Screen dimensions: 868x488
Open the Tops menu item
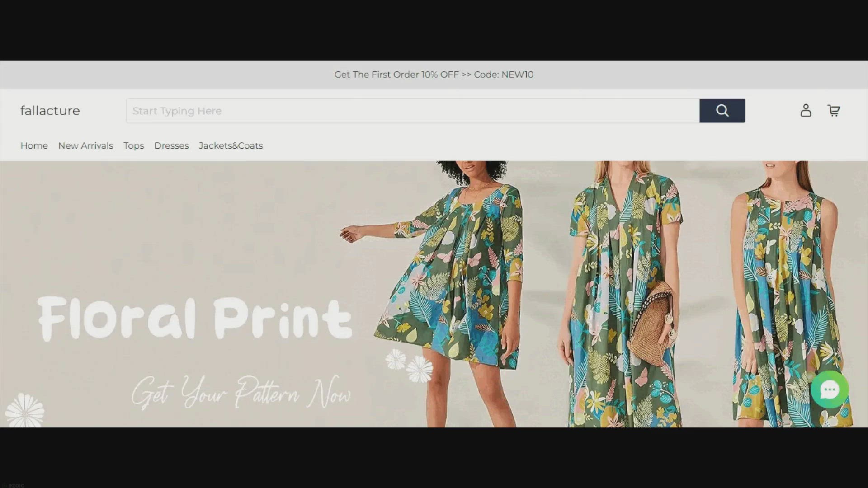tap(133, 146)
